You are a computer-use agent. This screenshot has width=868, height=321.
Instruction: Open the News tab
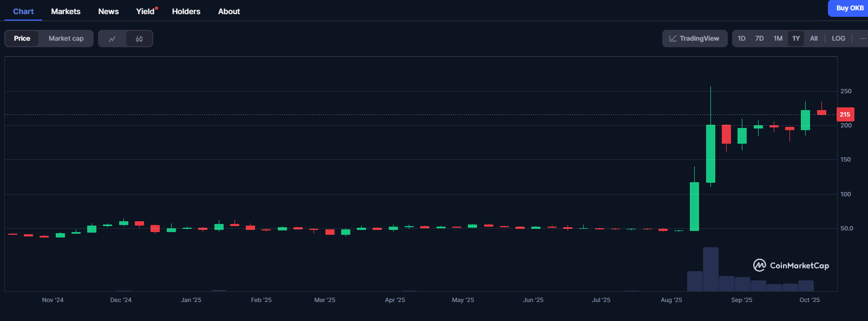coord(108,11)
